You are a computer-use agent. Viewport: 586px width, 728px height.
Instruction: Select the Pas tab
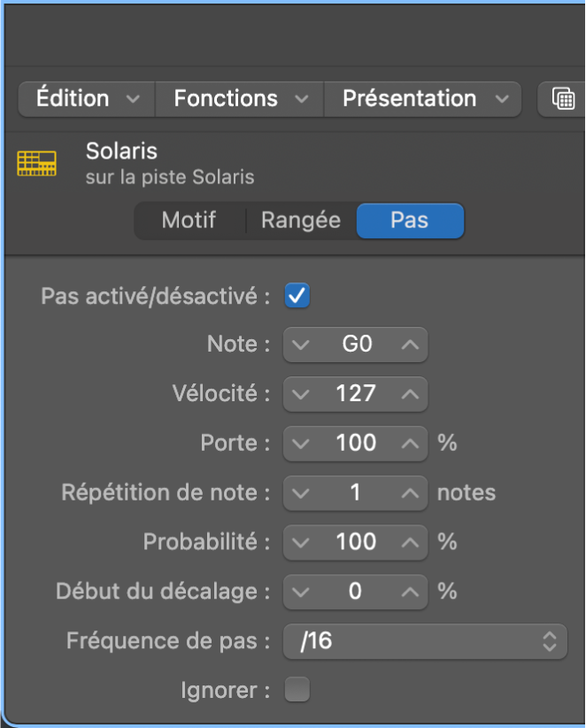coord(410,221)
